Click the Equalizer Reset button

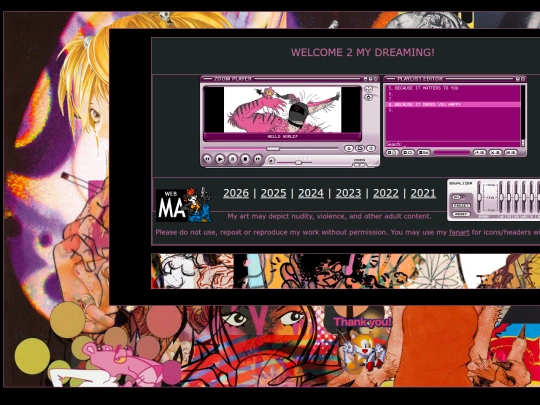pos(461,214)
